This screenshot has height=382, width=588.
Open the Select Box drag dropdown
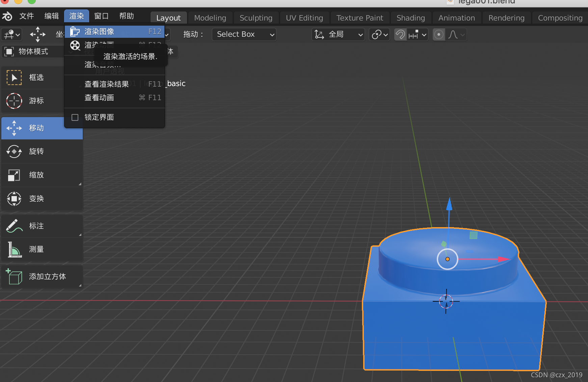point(244,34)
